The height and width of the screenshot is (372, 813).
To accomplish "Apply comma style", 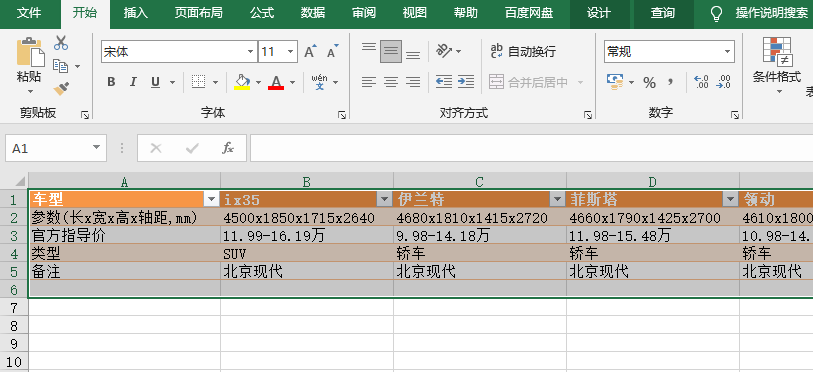I will pos(670,82).
